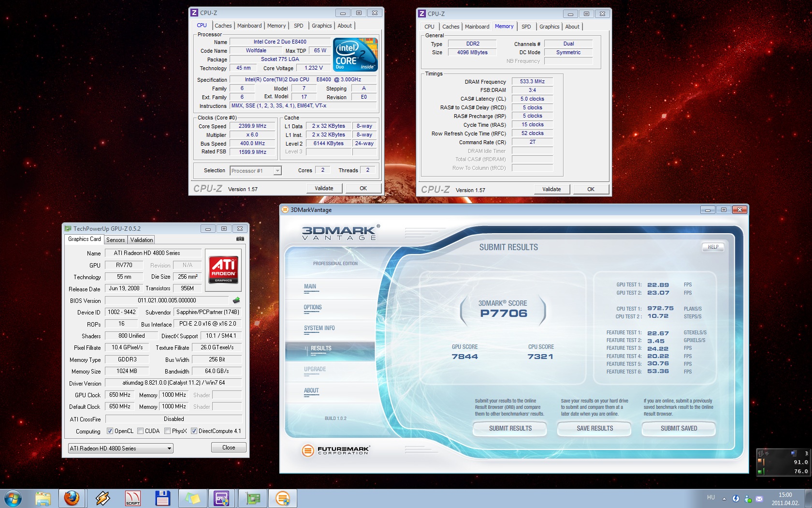Click the SAVE RESULTS button

[x=594, y=429]
